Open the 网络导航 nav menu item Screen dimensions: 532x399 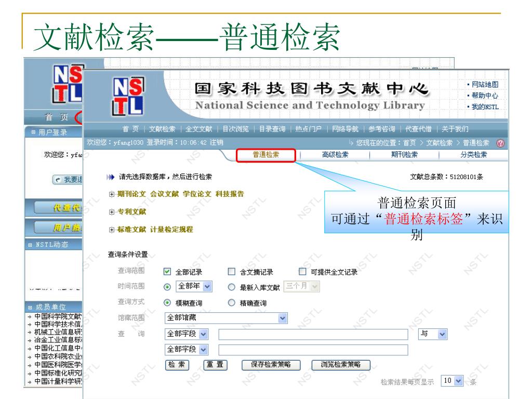coord(345,129)
